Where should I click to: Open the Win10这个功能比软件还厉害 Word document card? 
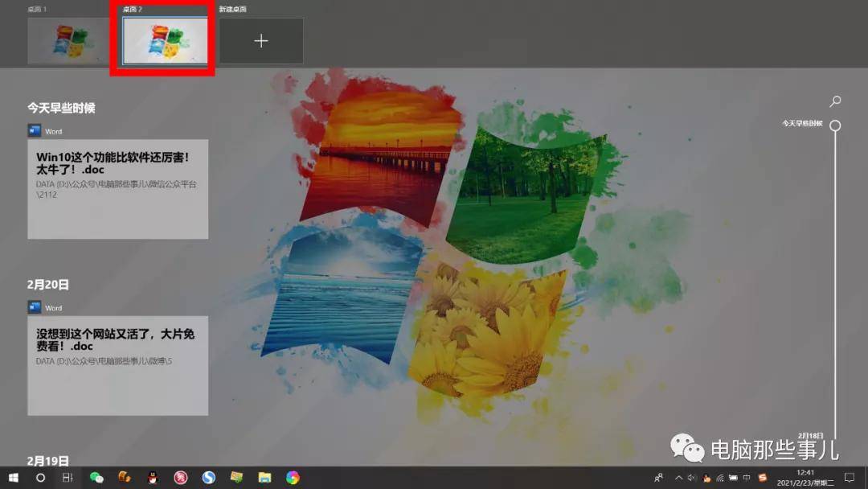tap(118, 189)
